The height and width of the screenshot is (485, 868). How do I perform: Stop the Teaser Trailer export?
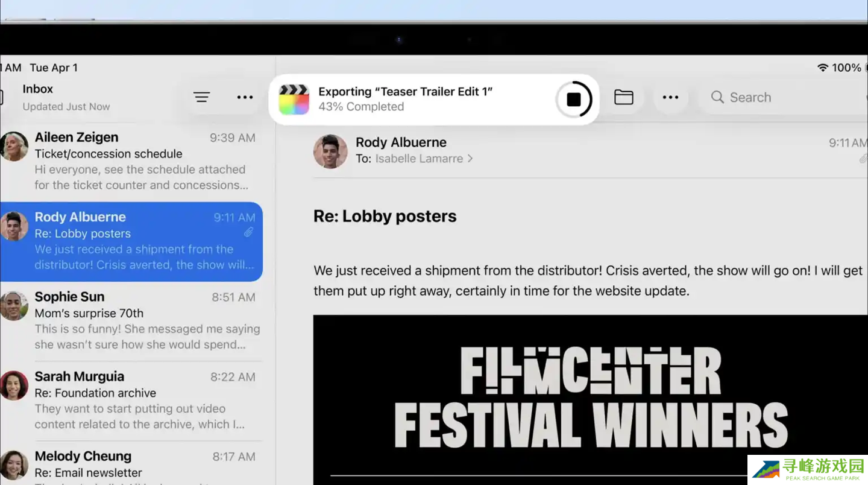pyautogui.click(x=573, y=100)
